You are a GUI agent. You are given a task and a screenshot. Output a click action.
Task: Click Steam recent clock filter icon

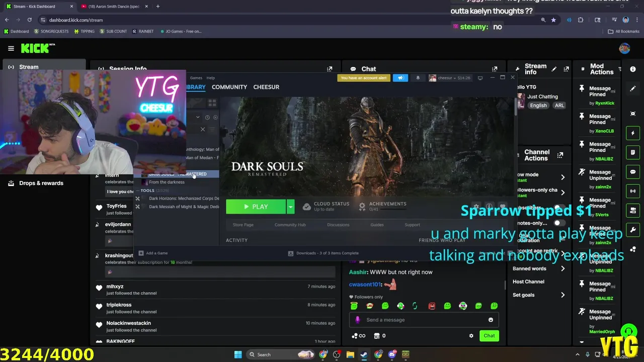point(207,117)
